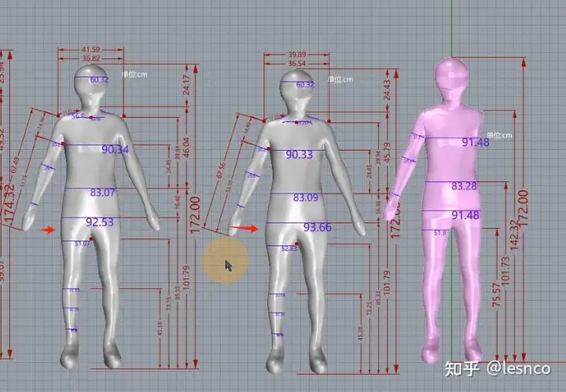Image resolution: width=566 pixels, height=392 pixels.
Task: Click the 91.48 hip value on pink model
Action: (465, 215)
